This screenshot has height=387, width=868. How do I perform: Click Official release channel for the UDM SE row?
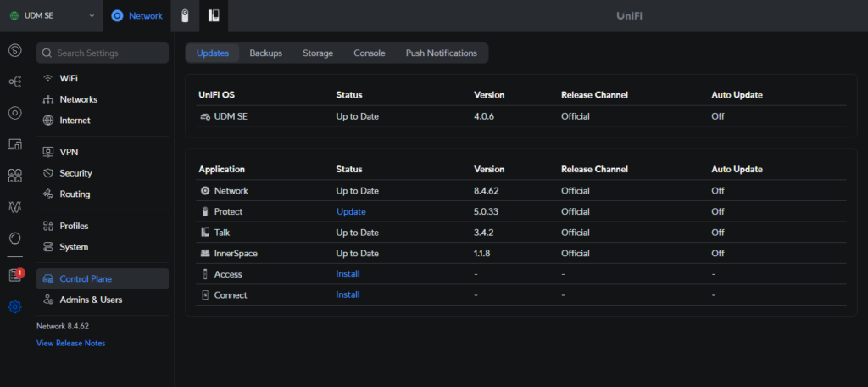click(x=576, y=116)
